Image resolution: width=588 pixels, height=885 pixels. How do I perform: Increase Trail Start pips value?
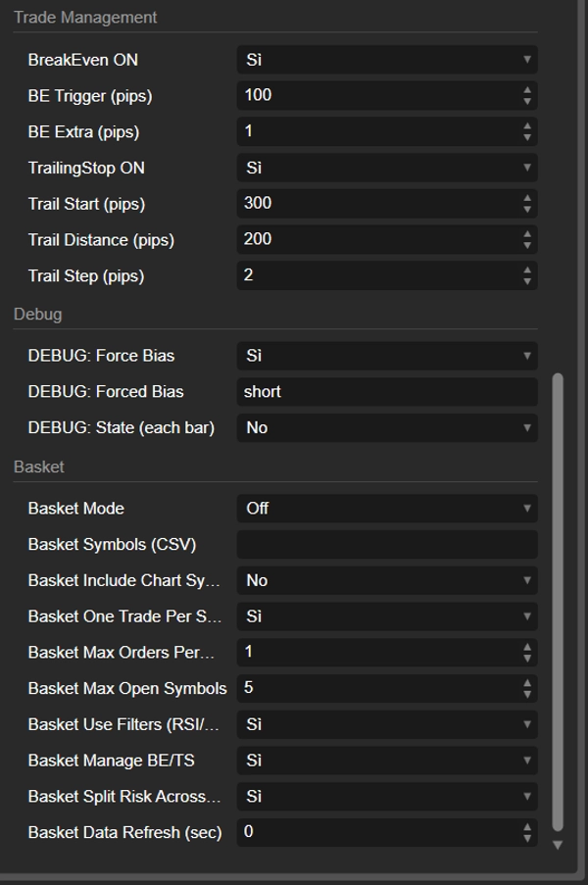pyautogui.click(x=527, y=198)
